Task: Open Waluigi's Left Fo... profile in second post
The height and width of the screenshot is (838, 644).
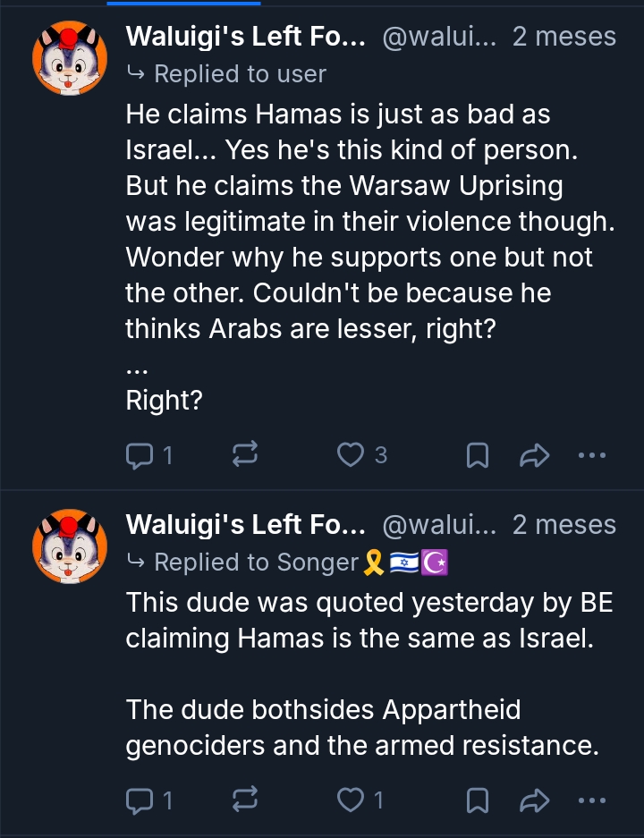Action: point(245,525)
